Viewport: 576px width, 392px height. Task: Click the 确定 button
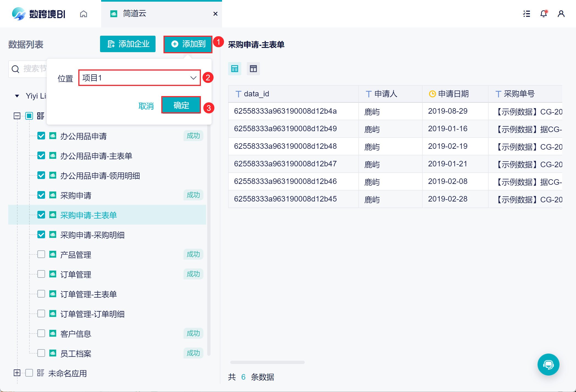click(181, 105)
